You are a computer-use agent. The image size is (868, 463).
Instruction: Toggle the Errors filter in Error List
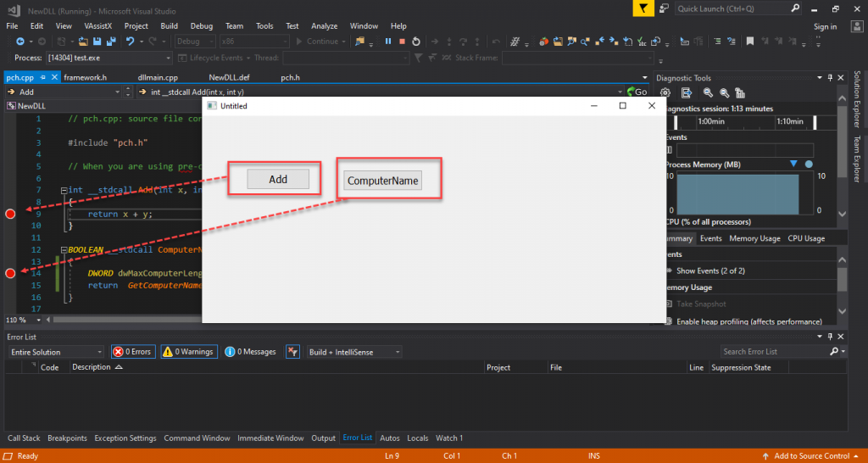[x=133, y=352]
